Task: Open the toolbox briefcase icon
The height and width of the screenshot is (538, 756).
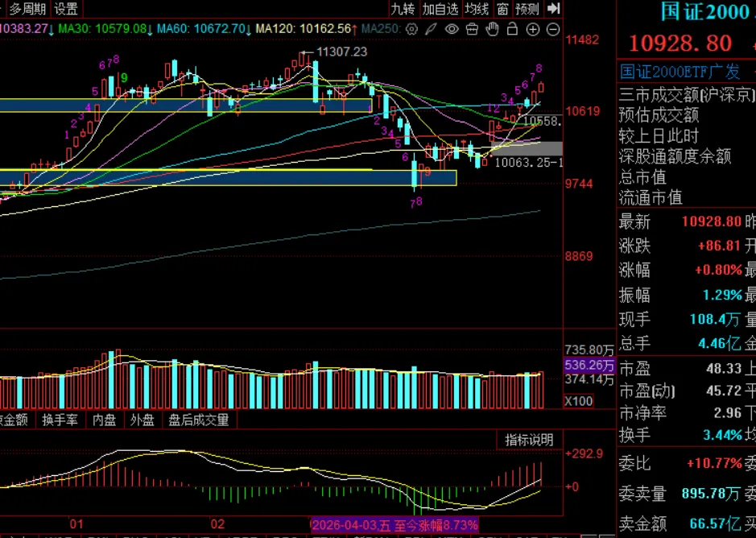Action: coord(472,30)
